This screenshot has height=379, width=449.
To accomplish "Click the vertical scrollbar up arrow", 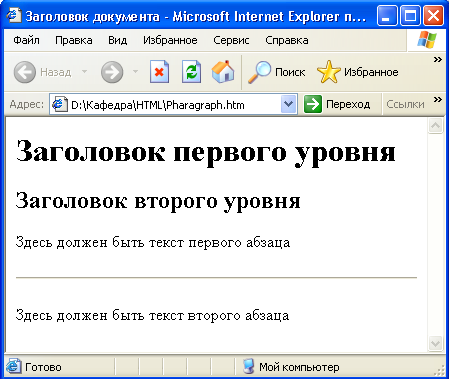I will click(x=435, y=126).
